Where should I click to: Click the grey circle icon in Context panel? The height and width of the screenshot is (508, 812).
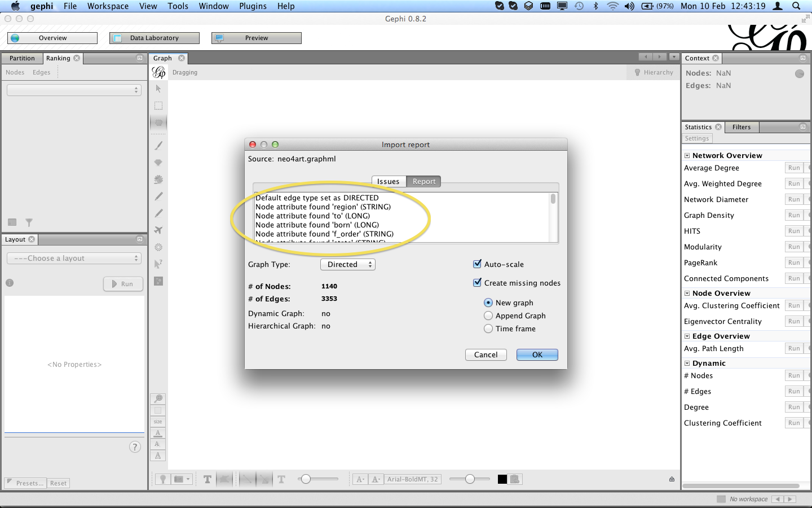[x=800, y=74]
